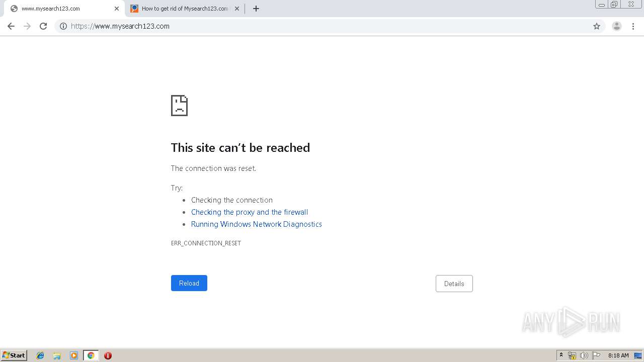Open the volume speaker tray icon

584,355
